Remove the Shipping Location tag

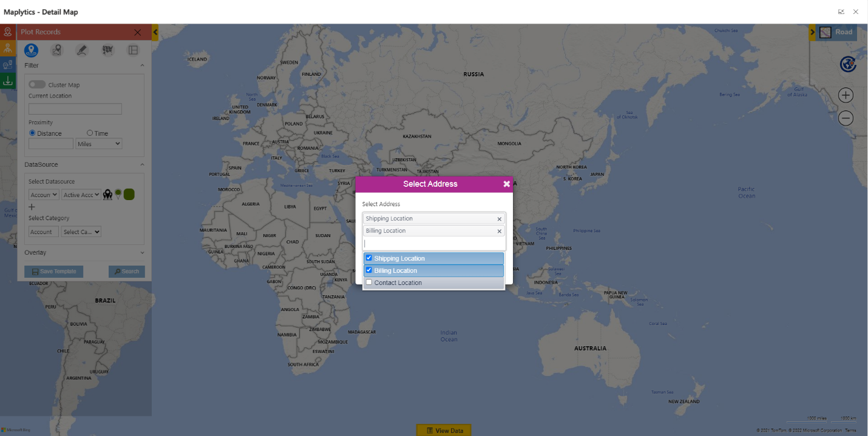500,219
